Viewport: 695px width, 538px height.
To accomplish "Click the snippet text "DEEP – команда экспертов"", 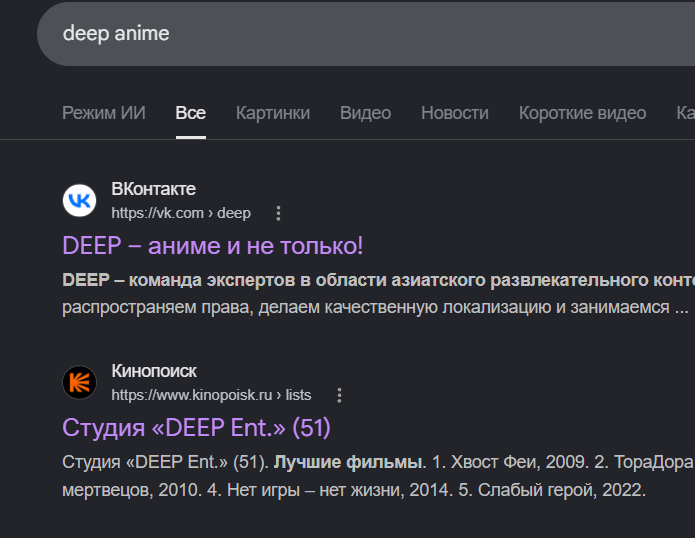I will [x=179, y=280].
